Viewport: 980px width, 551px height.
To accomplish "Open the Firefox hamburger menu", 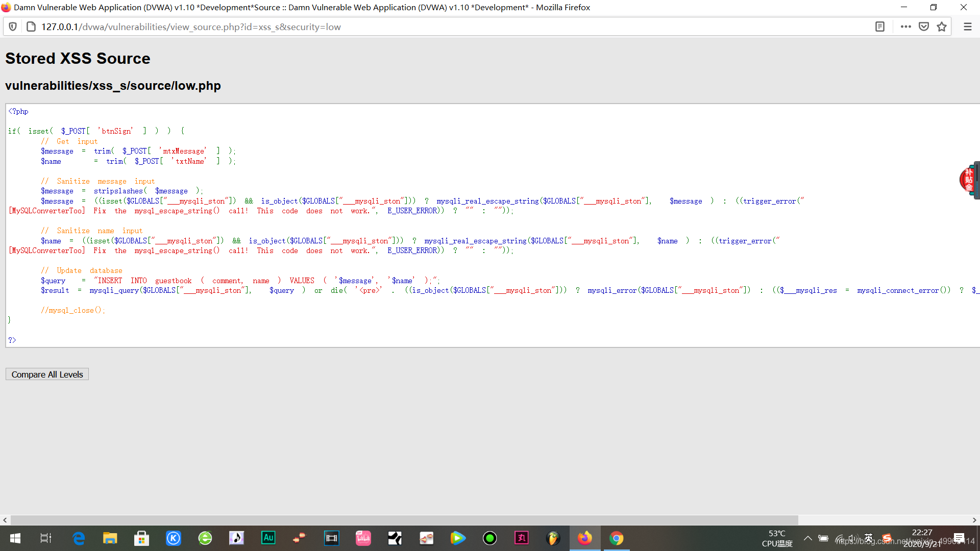I will [x=968, y=27].
